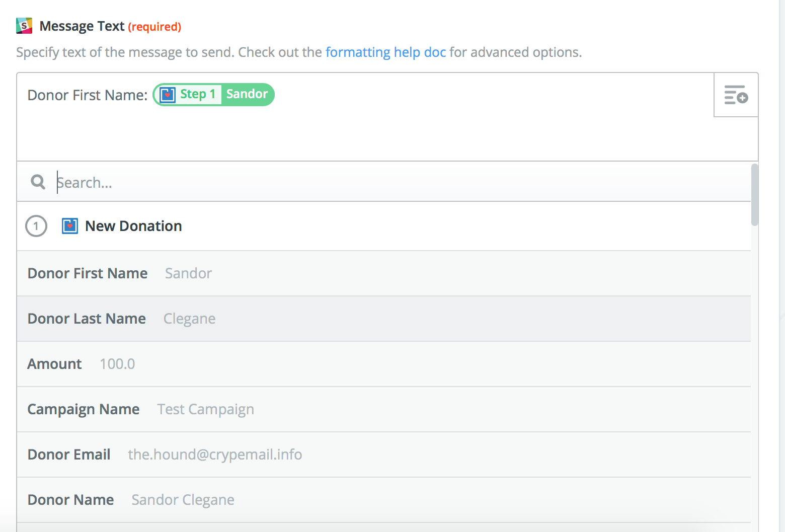The width and height of the screenshot is (785, 532).
Task: Open the formatting help doc link
Action: 385,52
